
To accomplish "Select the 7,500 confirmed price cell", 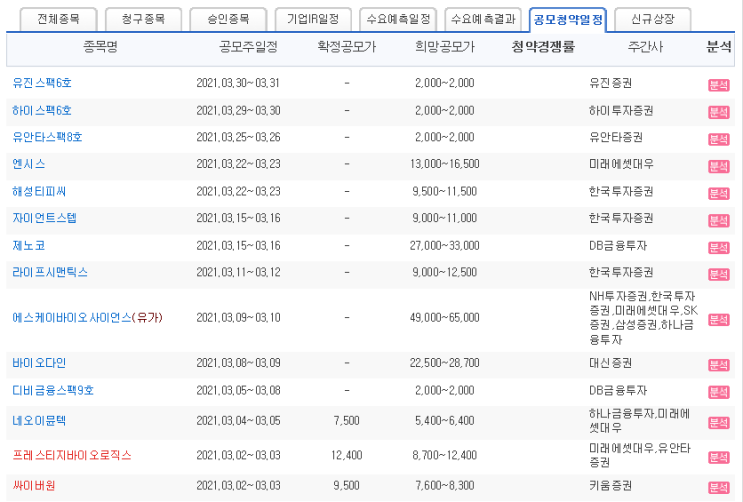I will 346,421.
